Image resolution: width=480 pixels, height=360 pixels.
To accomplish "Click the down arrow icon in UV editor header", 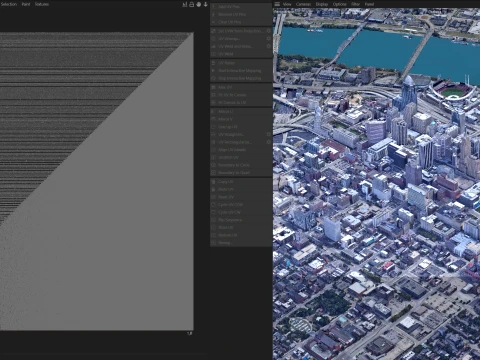I will click(x=206, y=4).
